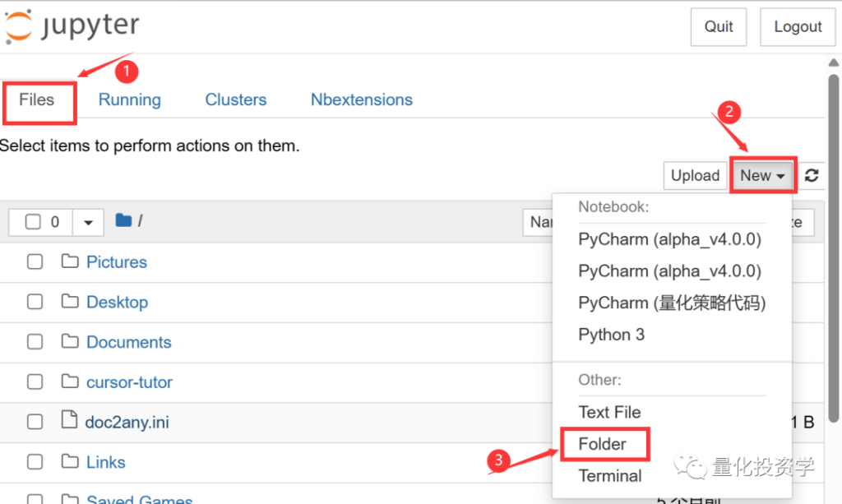Click the Logout button
Image resolution: width=842 pixels, height=504 pixels.
click(x=798, y=27)
